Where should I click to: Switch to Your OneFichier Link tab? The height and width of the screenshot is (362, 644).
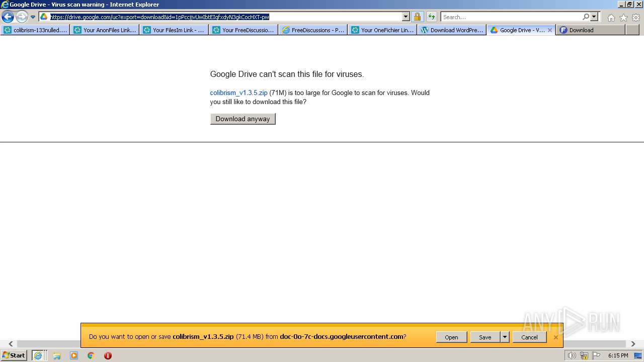(x=382, y=30)
